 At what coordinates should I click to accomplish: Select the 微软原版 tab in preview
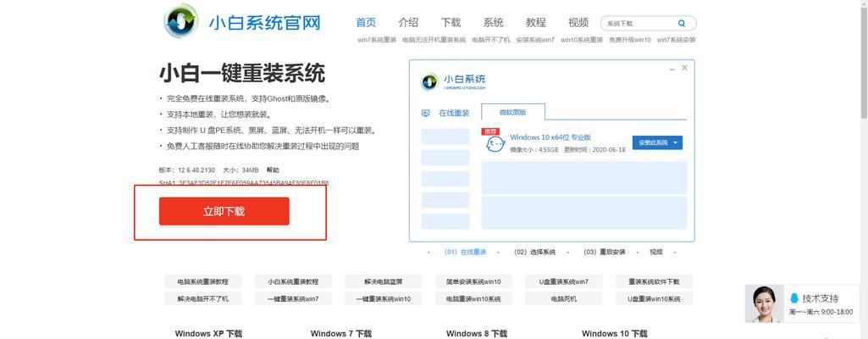(512, 112)
